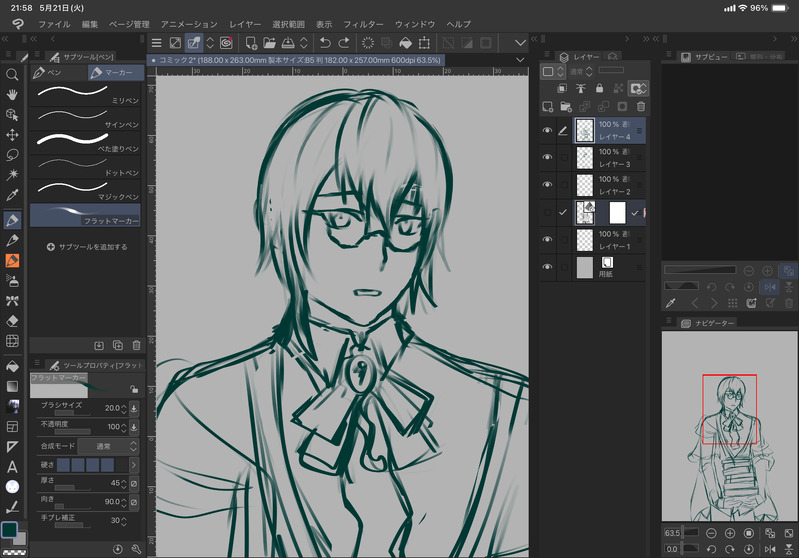Hide layer レイヤー 2 using its eye icon
Screen dimensions: 799x558
547,184
